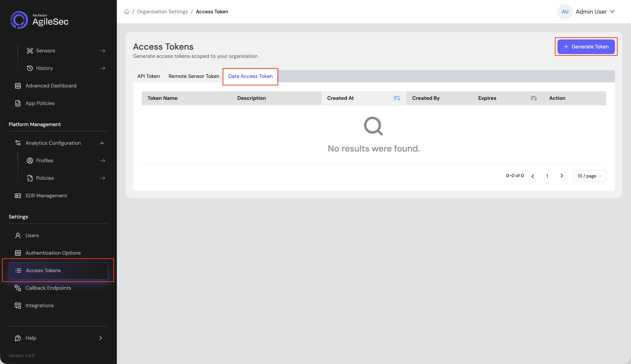Switch to the API Token tab
Screen dimensions: 631x364
pyautogui.click(x=148, y=76)
